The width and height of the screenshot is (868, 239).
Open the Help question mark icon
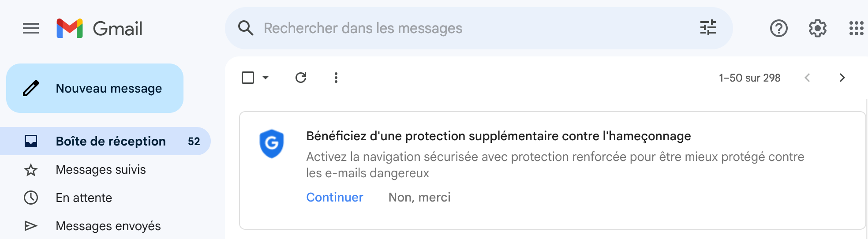(778, 29)
